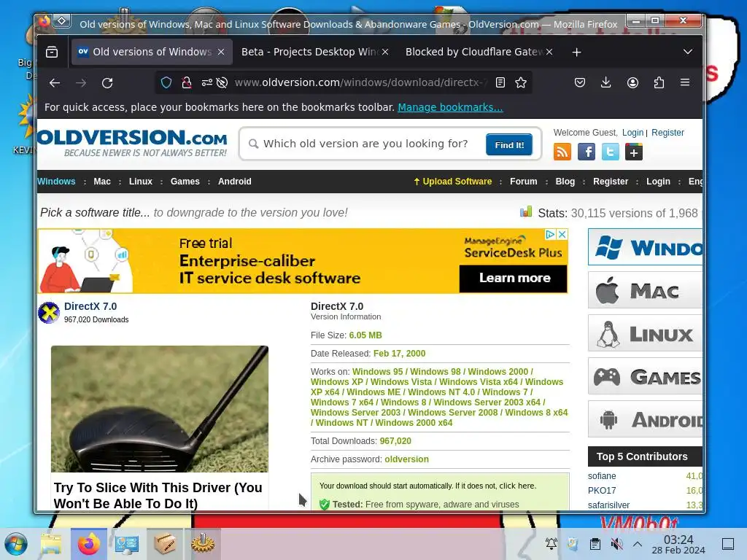The image size is (747, 560).
Task: Click the Register link beside Welcome Guest
Action: click(667, 133)
